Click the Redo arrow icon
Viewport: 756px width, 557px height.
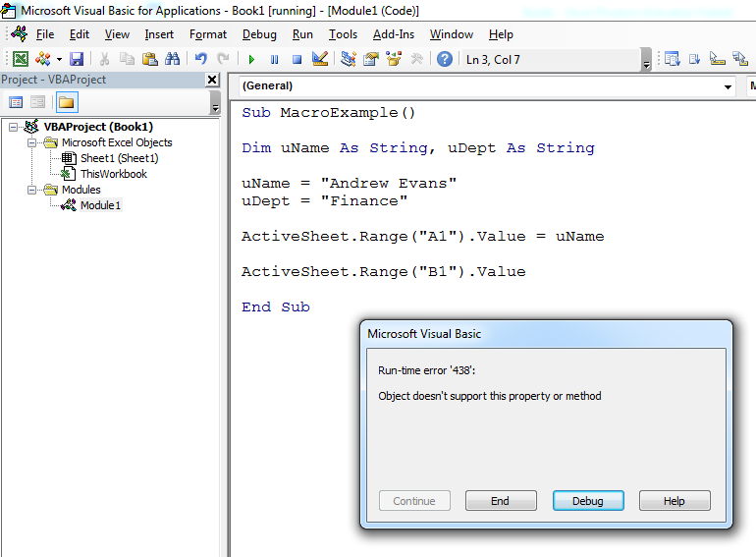coord(223,59)
